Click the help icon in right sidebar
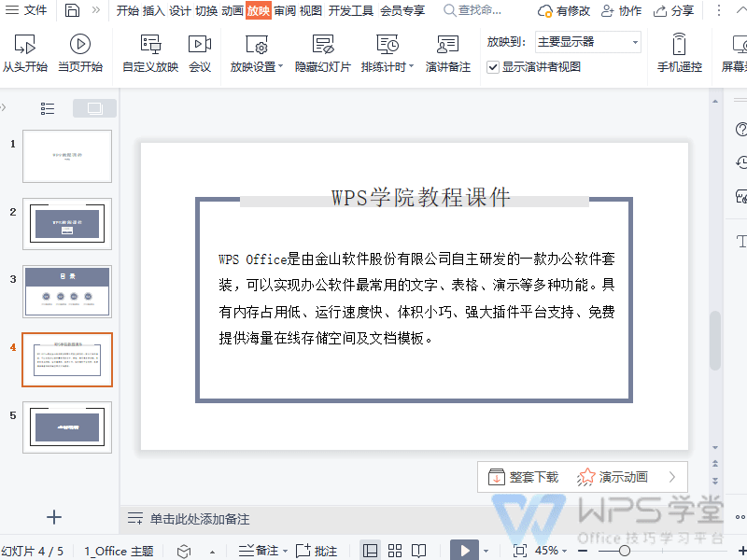747x560 pixels. (740, 130)
